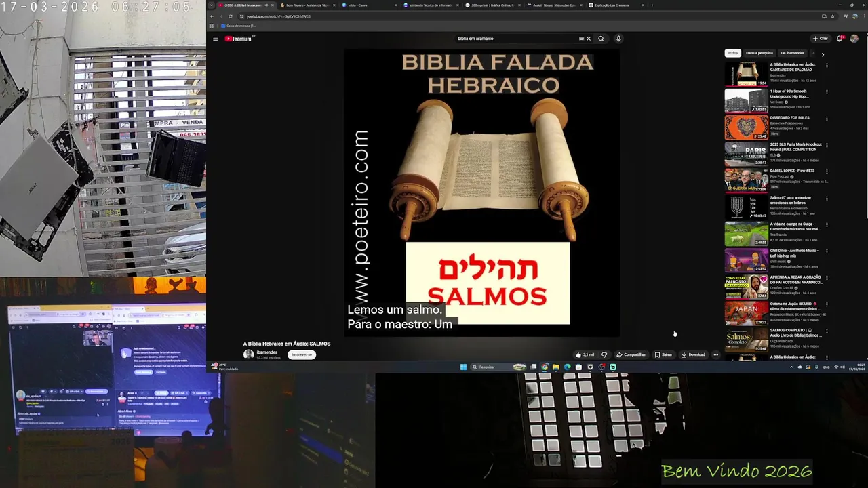The width and height of the screenshot is (868, 488).
Task: Click the YouTube search magnifier button
Action: [x=601, y=39]
